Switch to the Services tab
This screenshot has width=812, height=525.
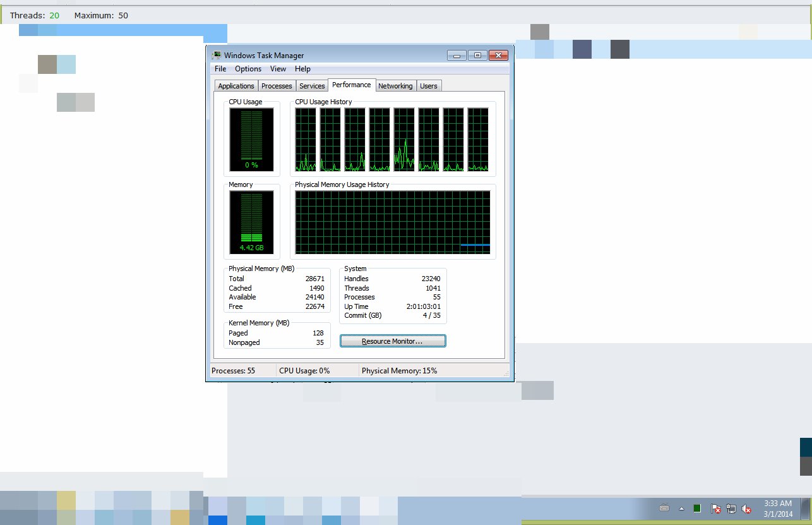tap(312, 86)
